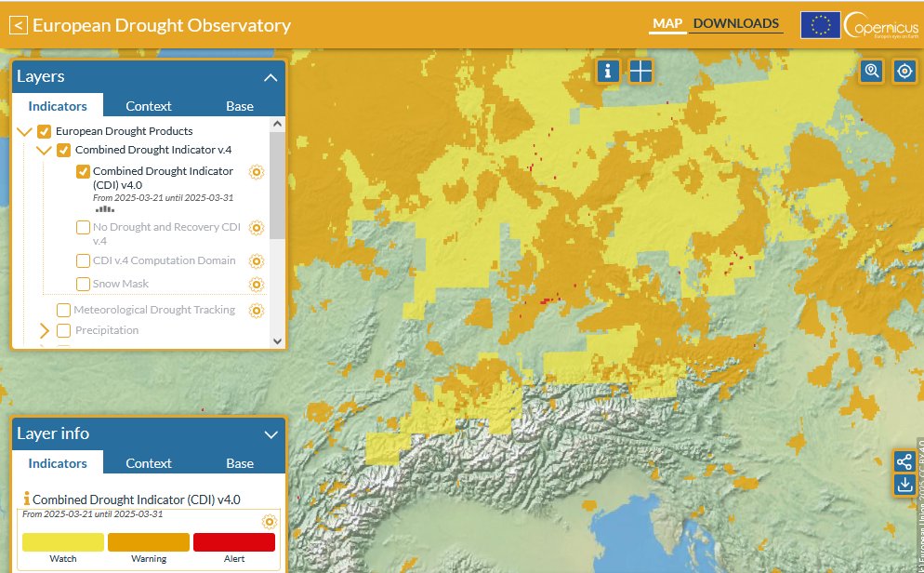Image resolution: width=924 pixels, height=573 pixels.
Task: Open settings gear for CDI v.4 Computation Domain
Action: [257, 261]
